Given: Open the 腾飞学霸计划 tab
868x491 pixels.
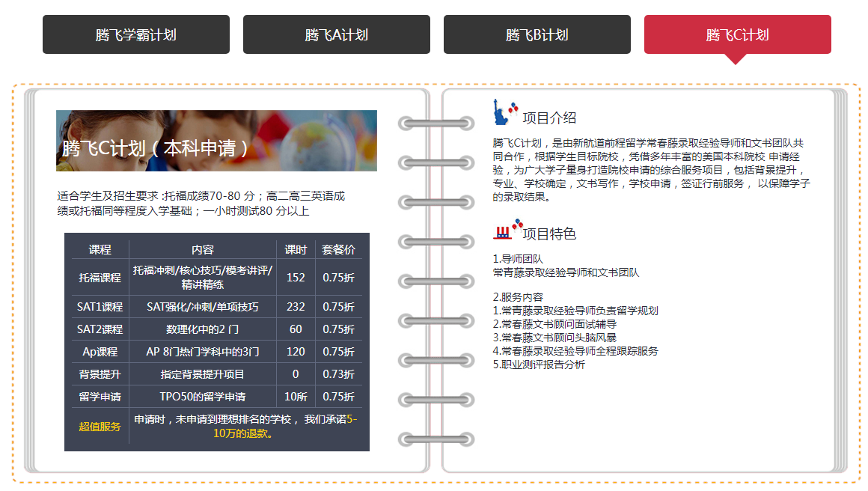Looking at the screenshot, I should tap(135, 34).
